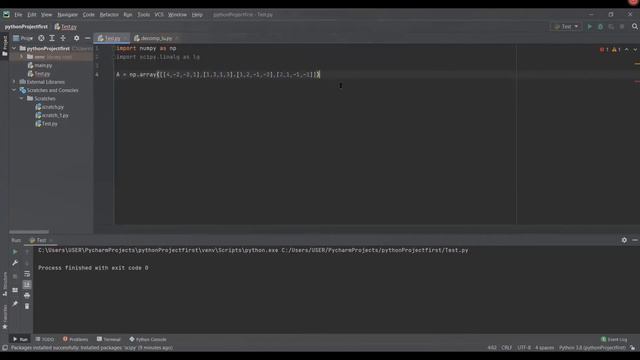Toggle scroll-to-end in Run console
Image resolution: width=640 pixels, height=360 pixels.
click(27, 284)
